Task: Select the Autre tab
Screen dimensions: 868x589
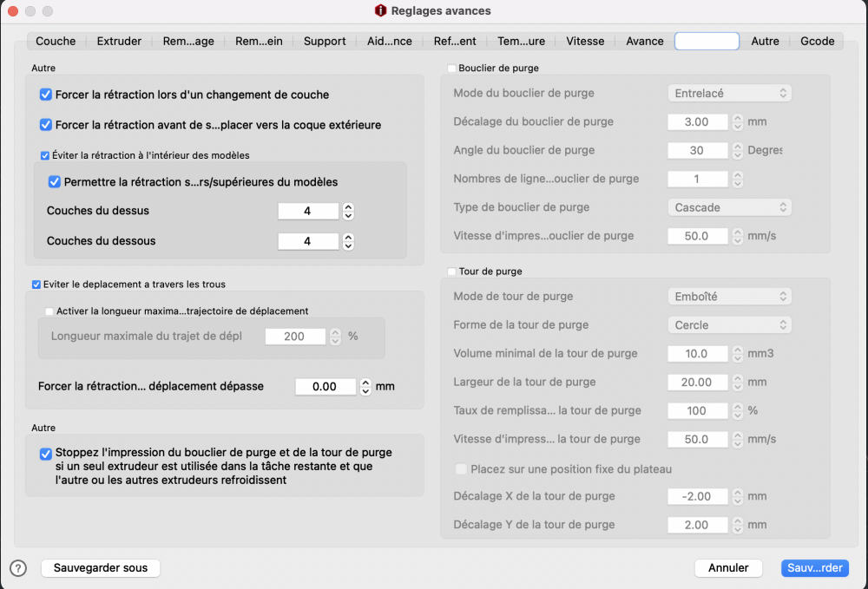Action: tap(765, 41)
